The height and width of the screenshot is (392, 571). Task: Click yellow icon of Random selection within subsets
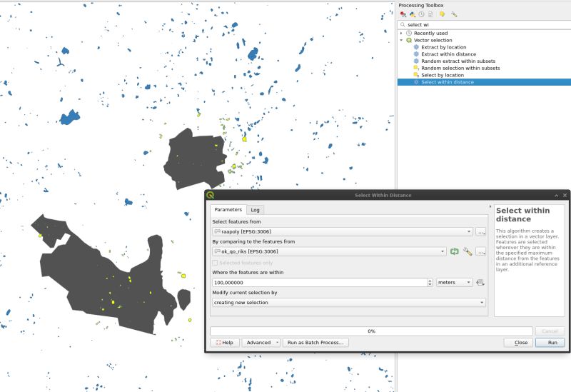(416, 68)
